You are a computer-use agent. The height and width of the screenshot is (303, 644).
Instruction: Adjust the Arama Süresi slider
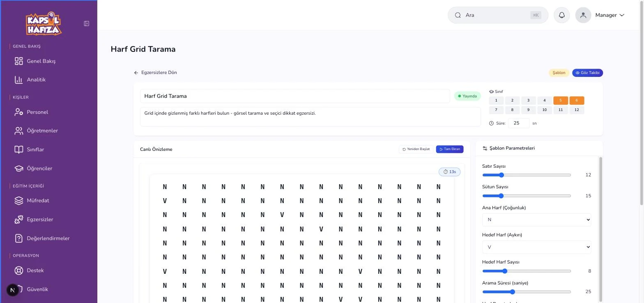(527, 292)
